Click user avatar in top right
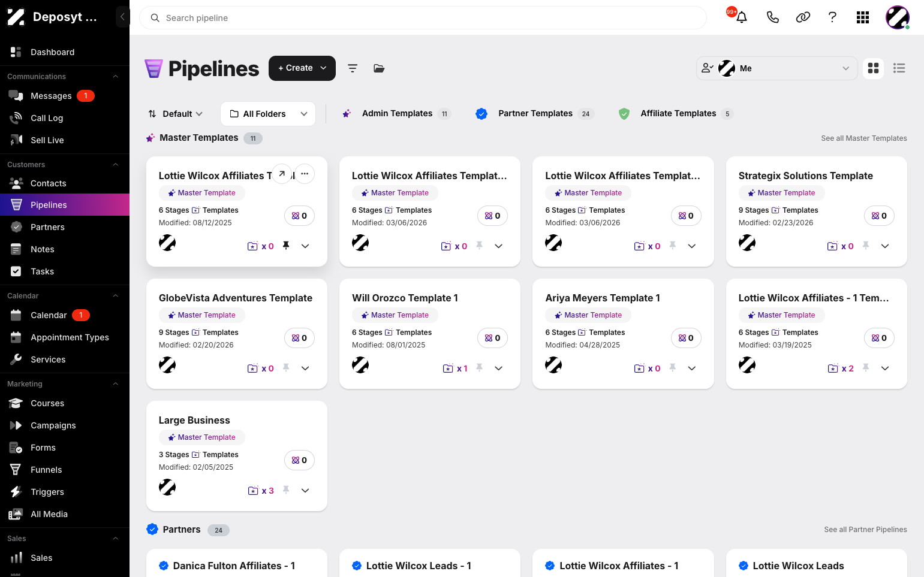This screenshot has width=924, height=577. (x=898, y=17)
